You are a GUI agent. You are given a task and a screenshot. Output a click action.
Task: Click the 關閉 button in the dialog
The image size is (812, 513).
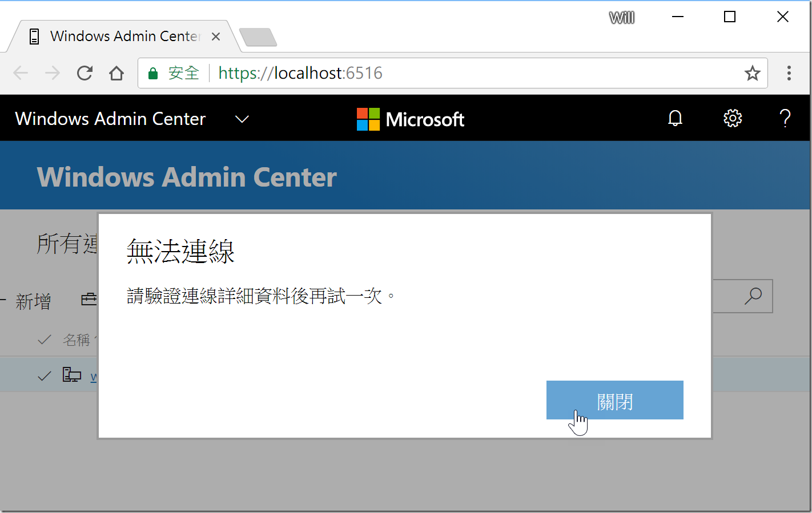click(614, 400)
